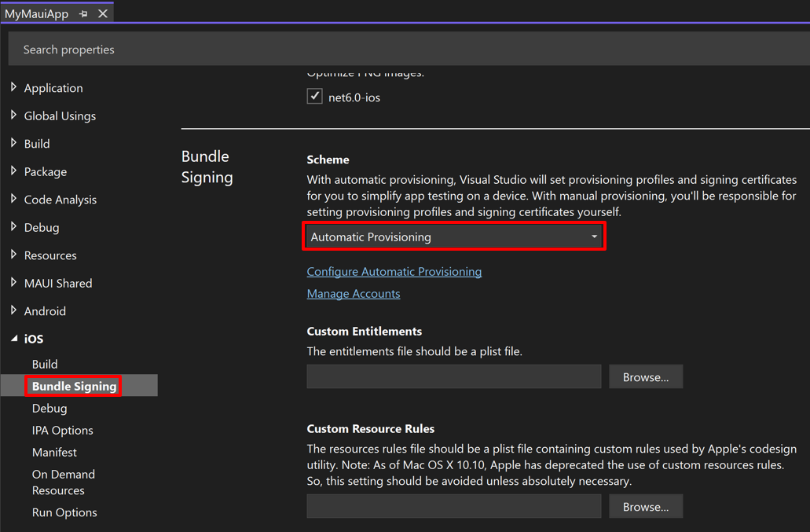
Task: Browse for a Custom Resource Rules file
Action: pos(645,506)
